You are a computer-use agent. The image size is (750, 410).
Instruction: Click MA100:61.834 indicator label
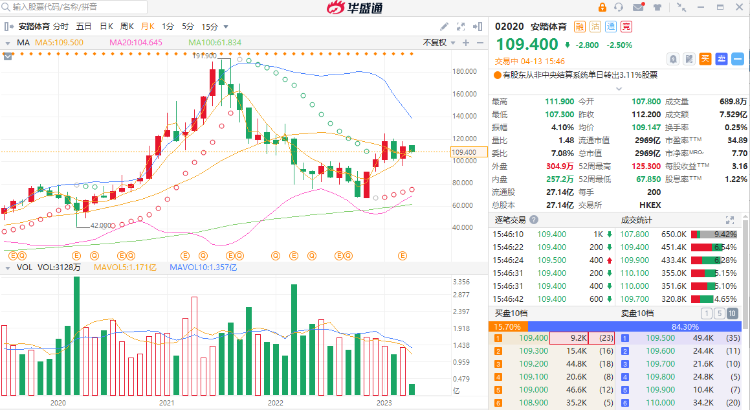[x=215, y=43]
